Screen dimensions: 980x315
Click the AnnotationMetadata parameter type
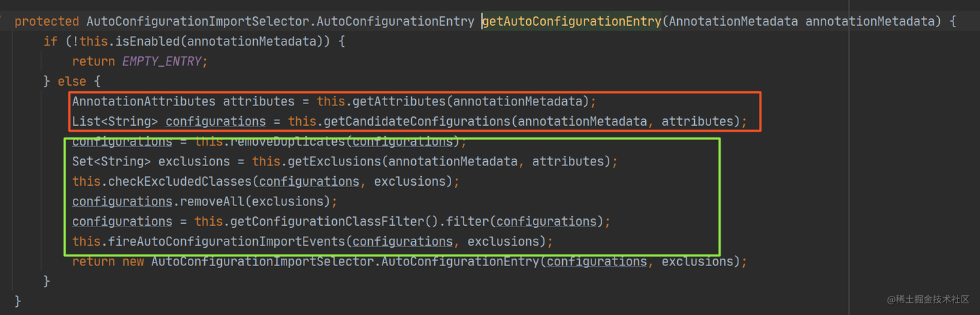click(x=733, y=21)
